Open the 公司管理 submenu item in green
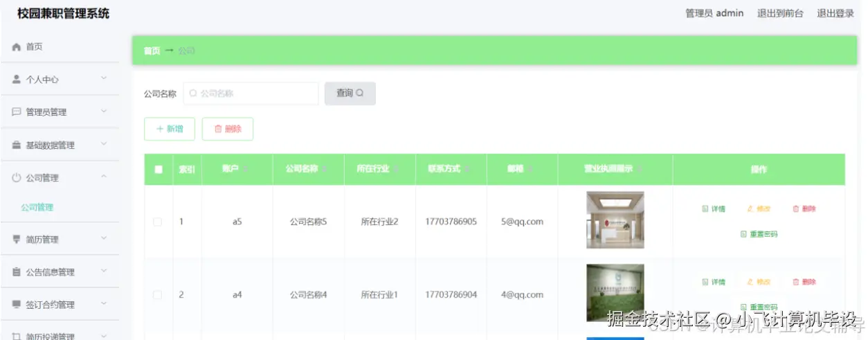The image size is (868, 340). pos(37,207)
